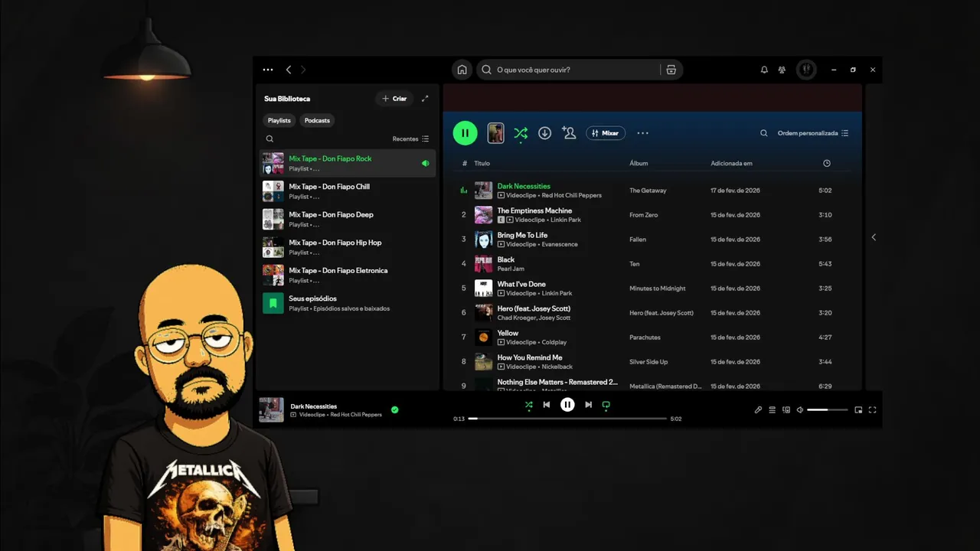Open the Fallen album link
Screen dimensions: 980x551
(x=638, y=240)
